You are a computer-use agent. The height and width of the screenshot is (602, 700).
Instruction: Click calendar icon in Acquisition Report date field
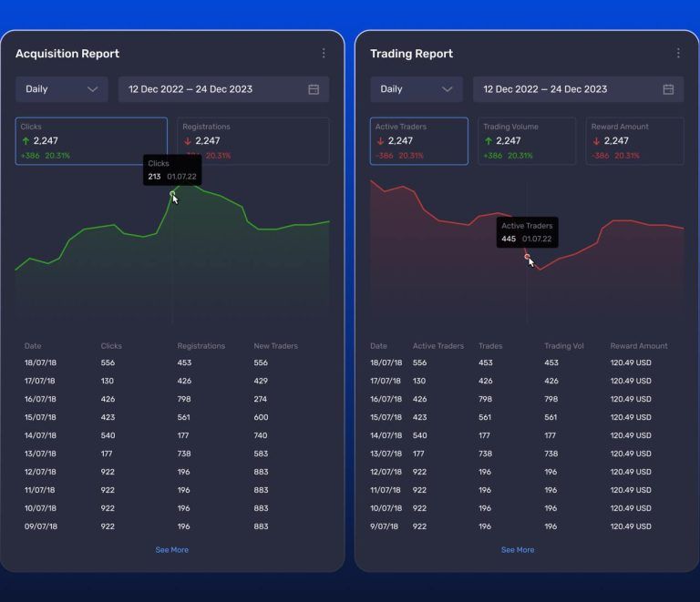tap(314, 89)
